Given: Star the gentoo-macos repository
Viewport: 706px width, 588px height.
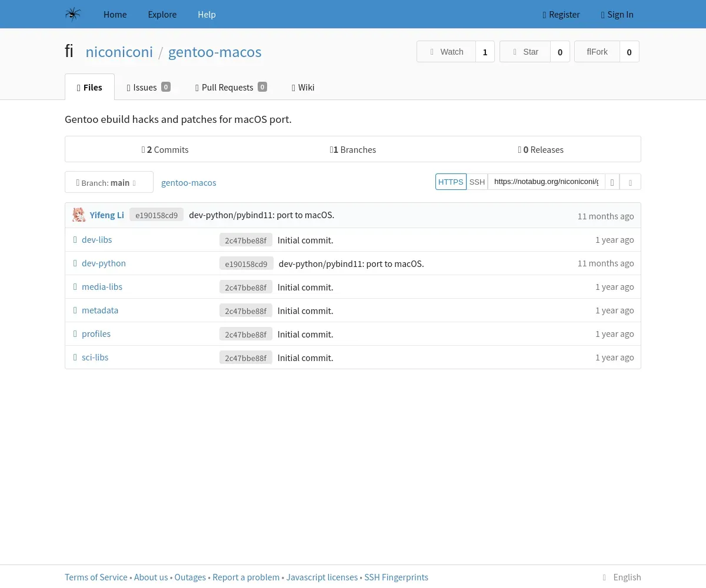Looking at the screenshot, I should point(525,52).
